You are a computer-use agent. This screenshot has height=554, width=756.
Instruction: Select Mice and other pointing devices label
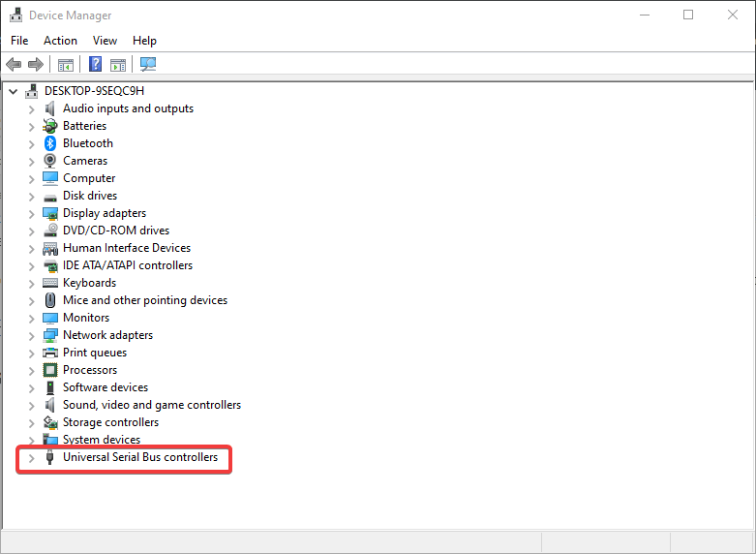pyautogui.click(x=145, y=300)
